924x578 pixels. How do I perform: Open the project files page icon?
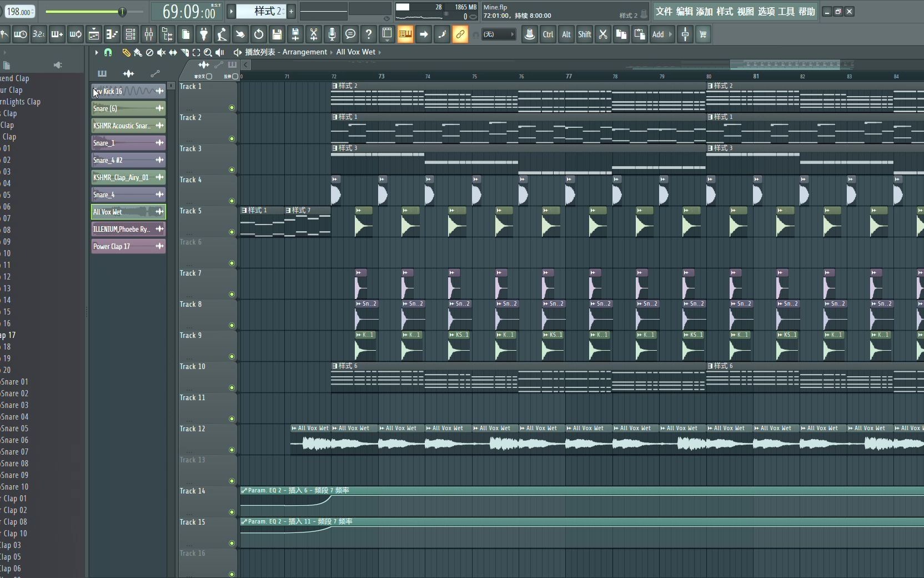(x=185, y=34)
